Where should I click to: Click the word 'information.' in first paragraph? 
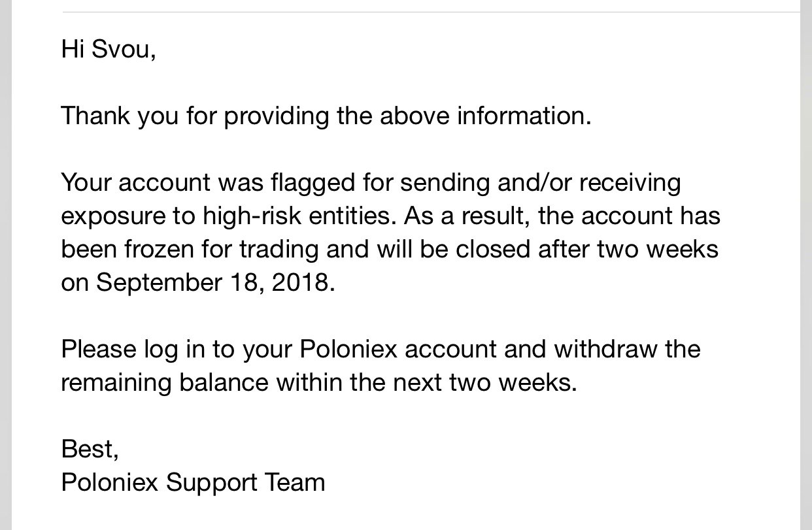pos(524,116)
